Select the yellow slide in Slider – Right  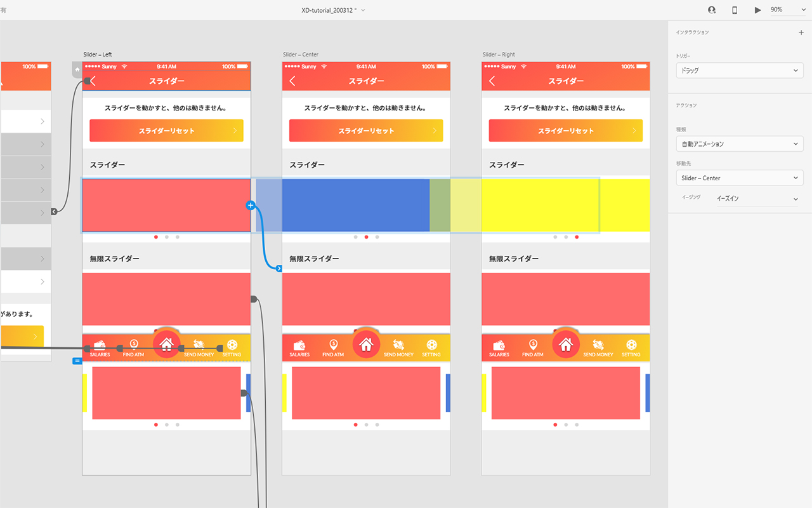(566, 205)
